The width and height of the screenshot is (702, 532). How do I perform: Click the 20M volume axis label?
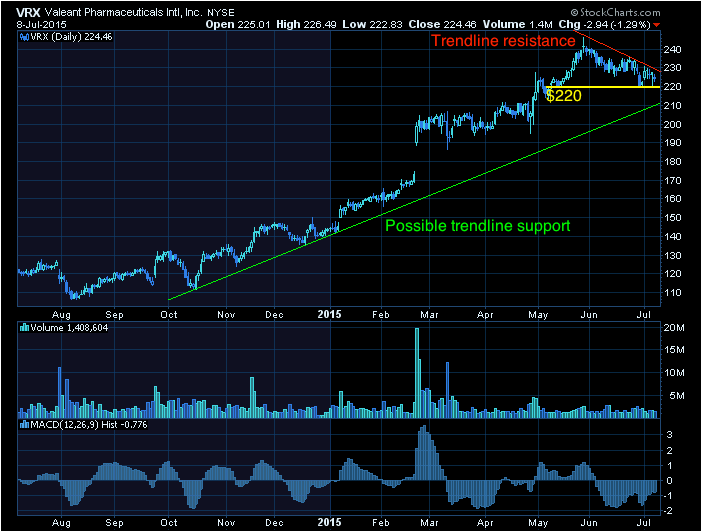coord(674,328)
